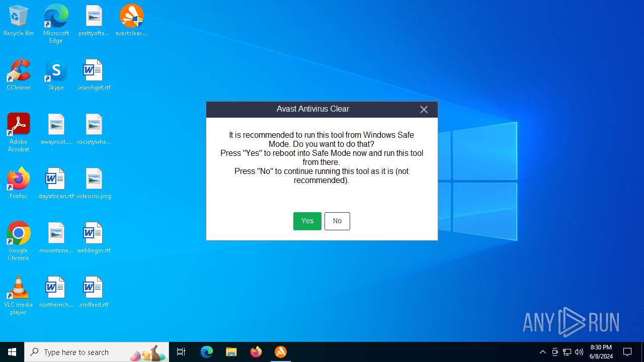Click the Meet Now tray icon
The width and height of the screenshot is (644, 362).
coord(555,352)
